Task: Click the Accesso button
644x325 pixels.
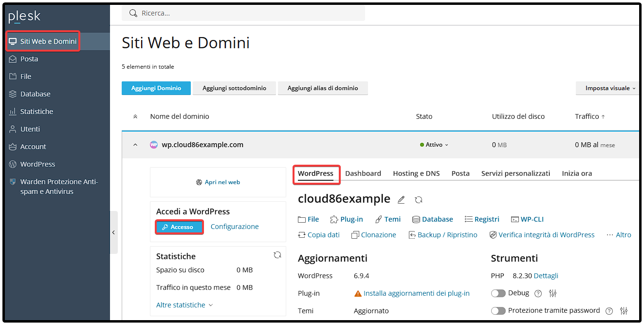Action: [x=179, y=227]
